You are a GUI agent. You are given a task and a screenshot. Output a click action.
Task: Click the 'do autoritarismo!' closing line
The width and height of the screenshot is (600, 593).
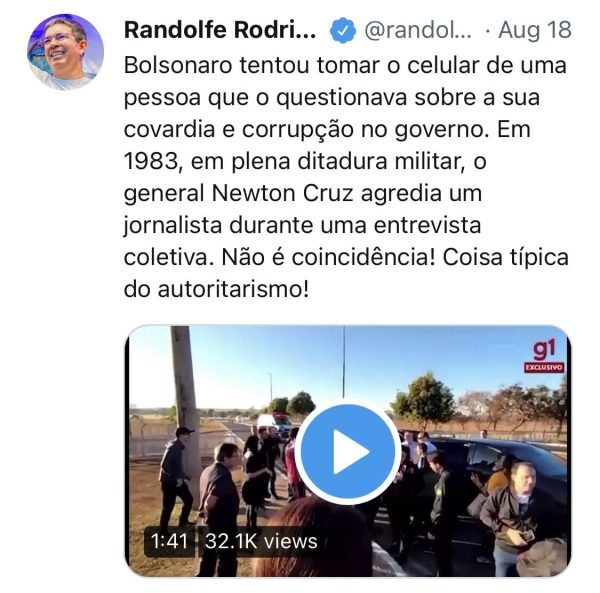[216, 289]
